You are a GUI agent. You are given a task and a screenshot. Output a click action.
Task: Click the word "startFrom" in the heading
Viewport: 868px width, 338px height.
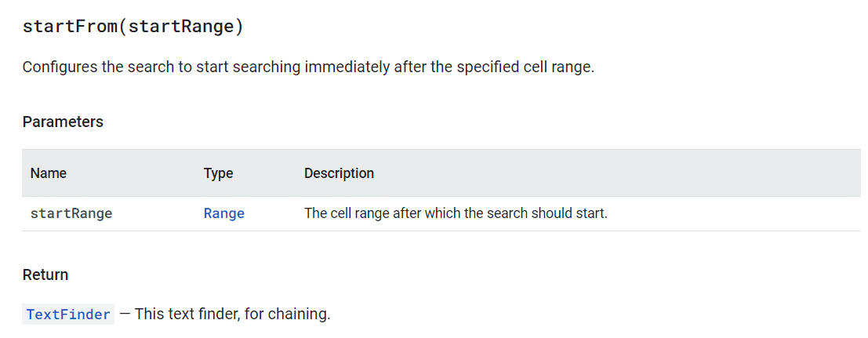click(x=70, y=27)
